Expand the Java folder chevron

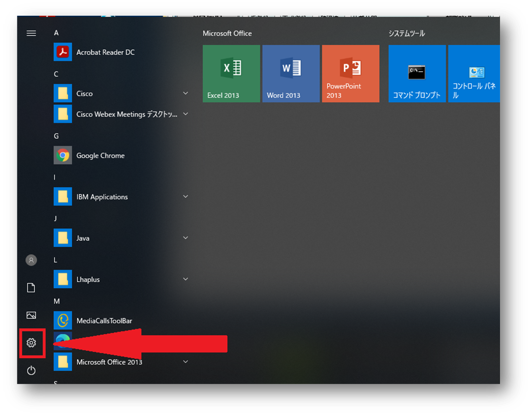186,238
